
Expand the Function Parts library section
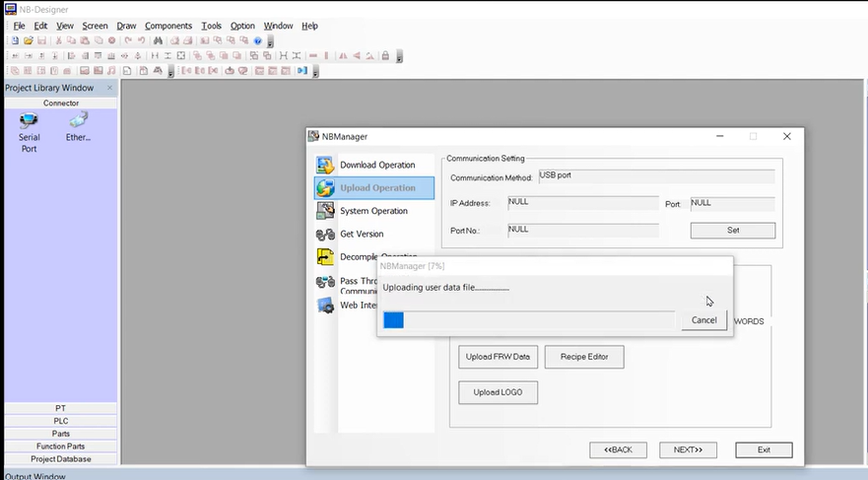pos(60,446)
